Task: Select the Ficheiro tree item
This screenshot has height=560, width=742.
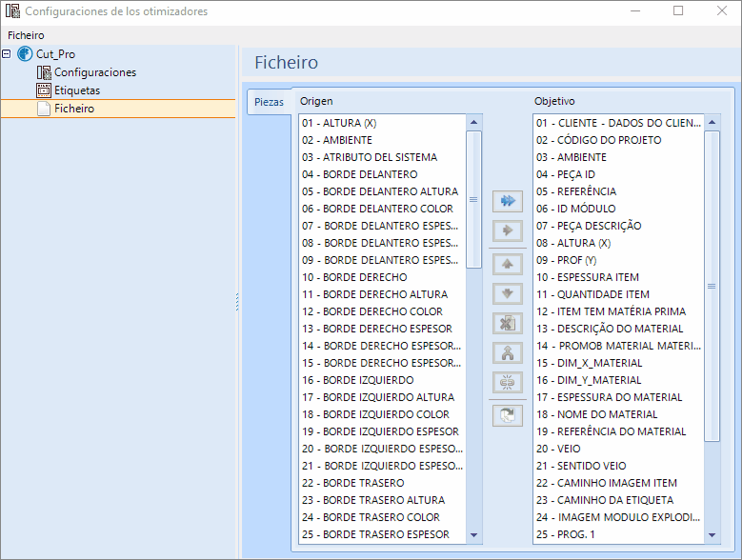Action: [x=73, y=109]
